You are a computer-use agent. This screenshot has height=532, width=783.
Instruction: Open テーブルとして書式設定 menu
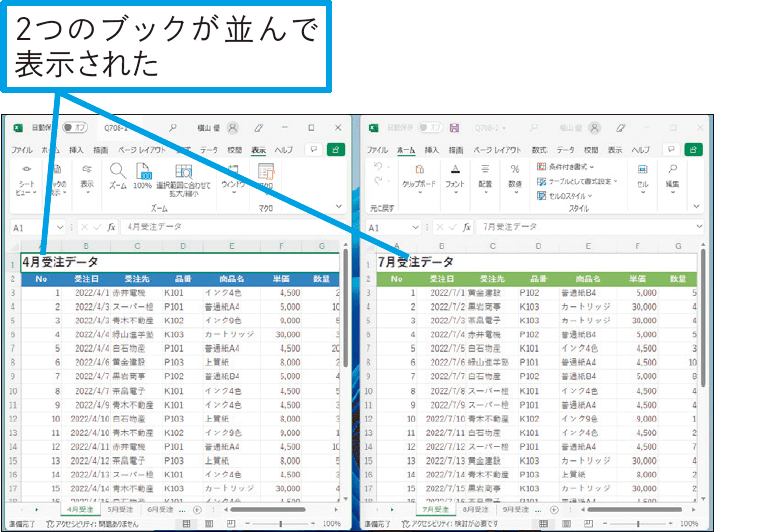click(x=577, y=181)
